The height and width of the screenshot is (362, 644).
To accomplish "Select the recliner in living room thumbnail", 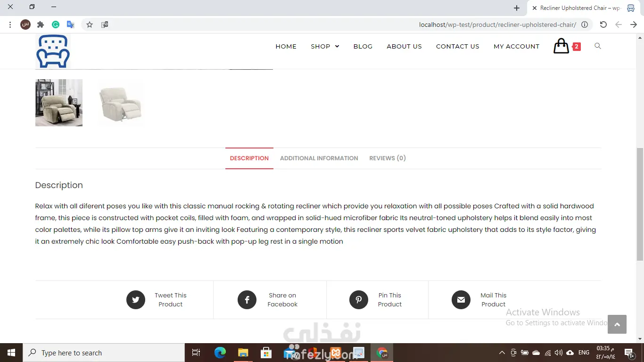I will click(59, 103).
